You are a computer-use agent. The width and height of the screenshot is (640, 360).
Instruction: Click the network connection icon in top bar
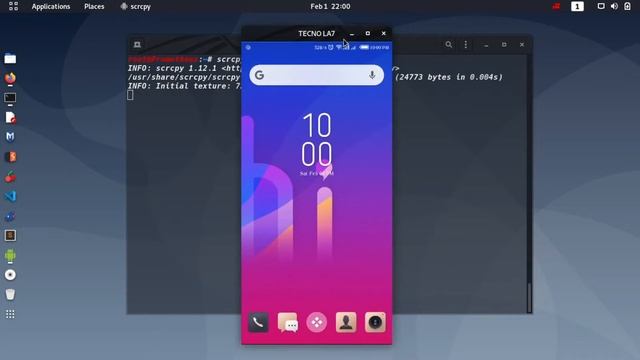click(601, 6)
